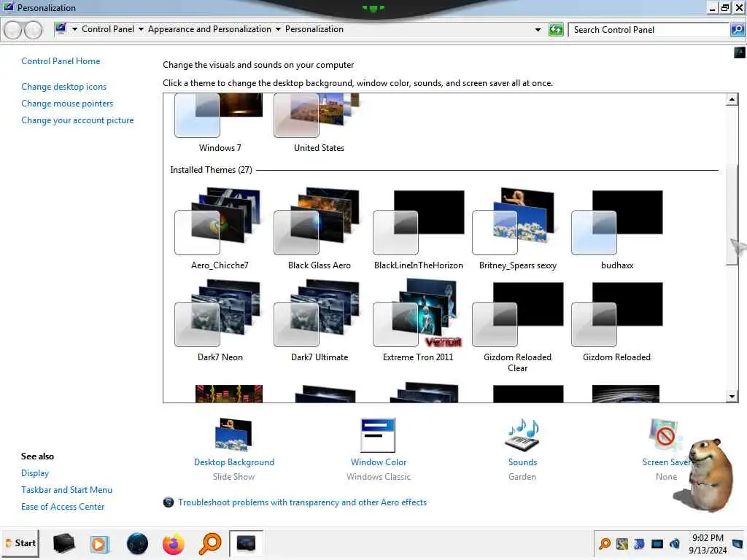The height and width of the screenshot is (560, 747).
Task: Open Change desktop icons link
Action: point(64,87)
